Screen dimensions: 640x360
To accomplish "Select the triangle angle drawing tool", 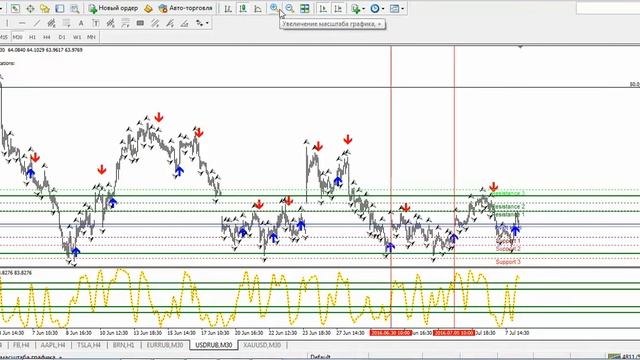I will click(184, 23).
